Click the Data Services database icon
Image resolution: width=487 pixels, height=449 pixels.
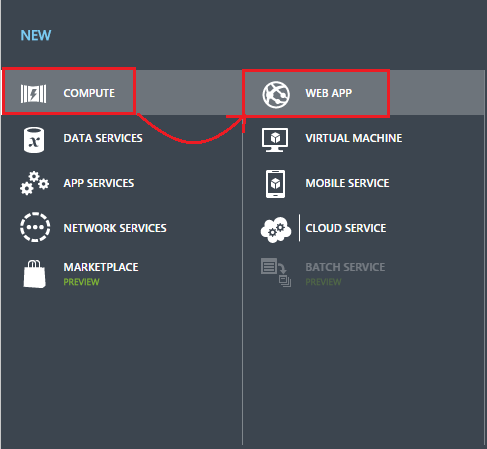tap(34, 140)
